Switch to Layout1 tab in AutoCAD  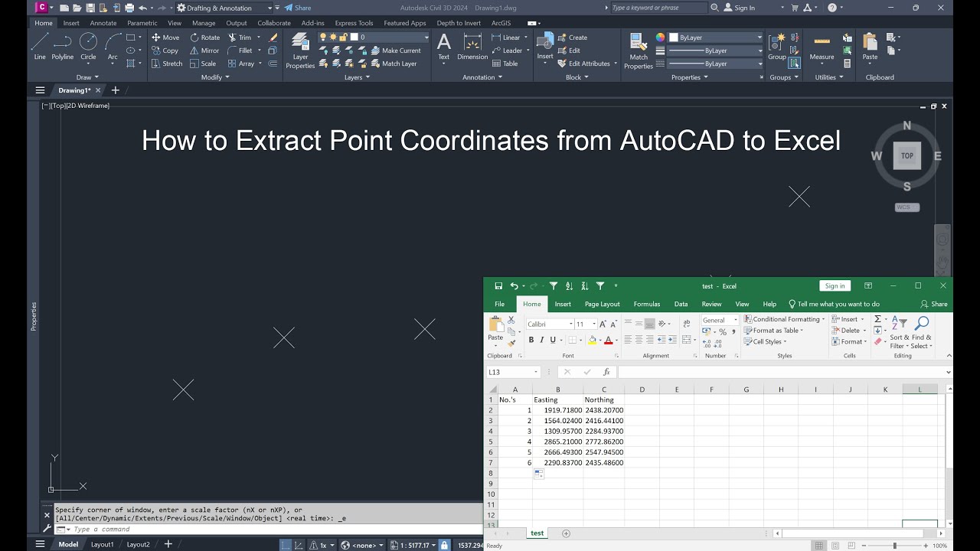[103, 544]
